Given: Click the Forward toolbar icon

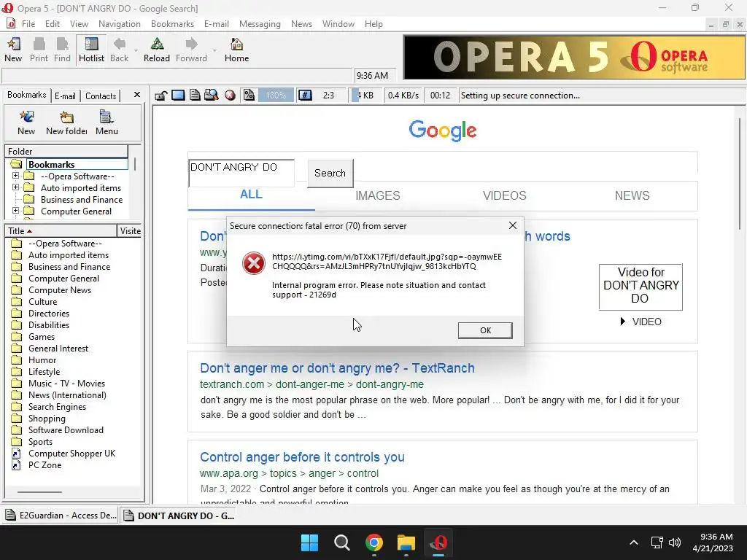Looking at the screenshot, I should (x=191, y=50).
